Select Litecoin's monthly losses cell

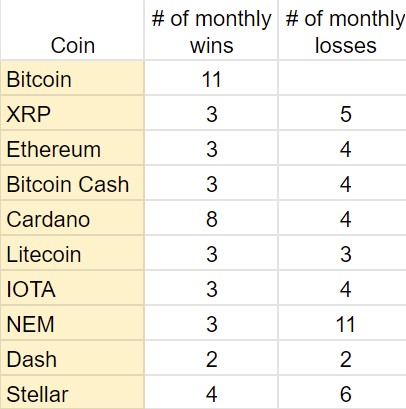342,253
